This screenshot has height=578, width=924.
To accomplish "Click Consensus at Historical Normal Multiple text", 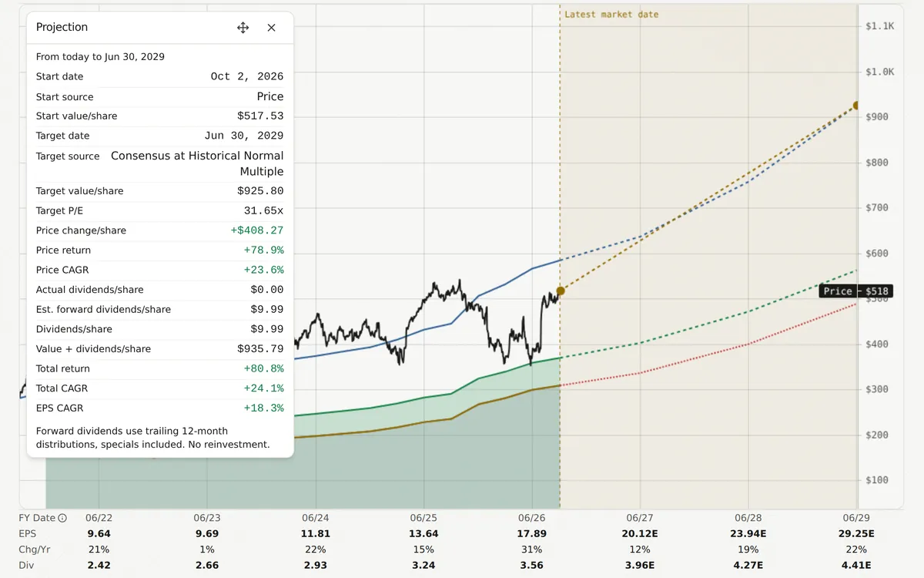I will [197, 163].
